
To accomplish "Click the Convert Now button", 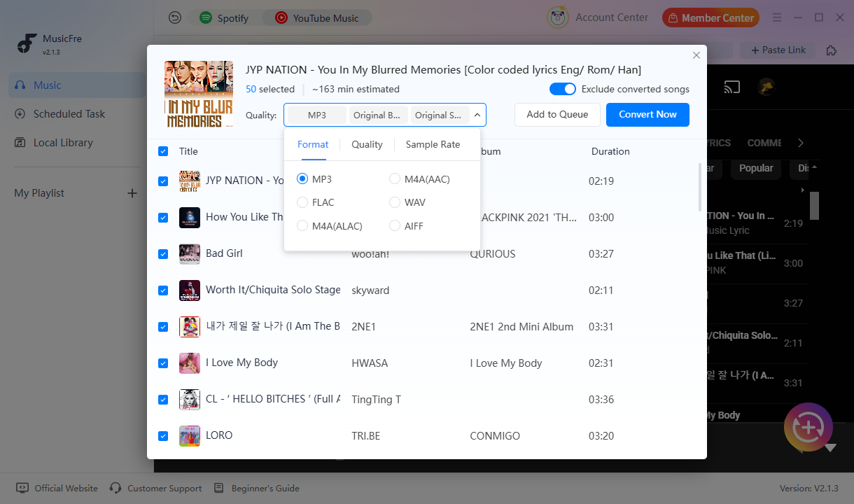I will pos(647,115).
